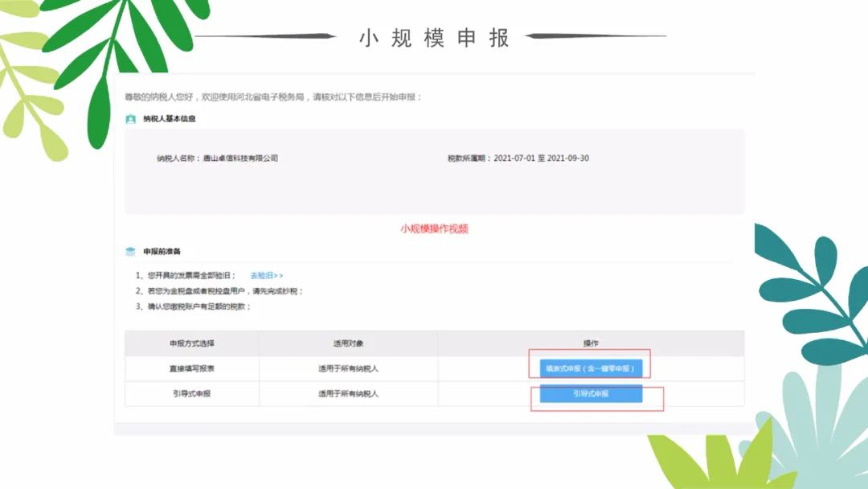This screenshot has width=868, height=489.
Task: Click the 引导式申报 cell in first column
Action: pos(191,394)
